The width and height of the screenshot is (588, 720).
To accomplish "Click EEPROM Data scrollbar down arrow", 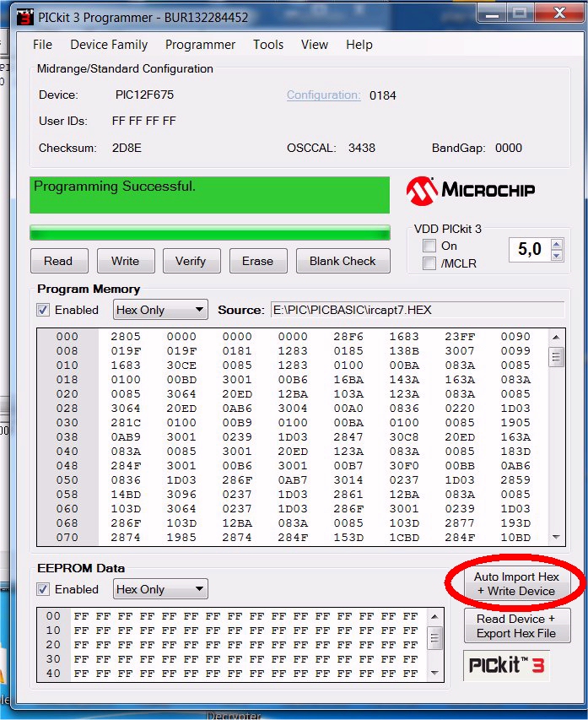I will tap(434, 674).
